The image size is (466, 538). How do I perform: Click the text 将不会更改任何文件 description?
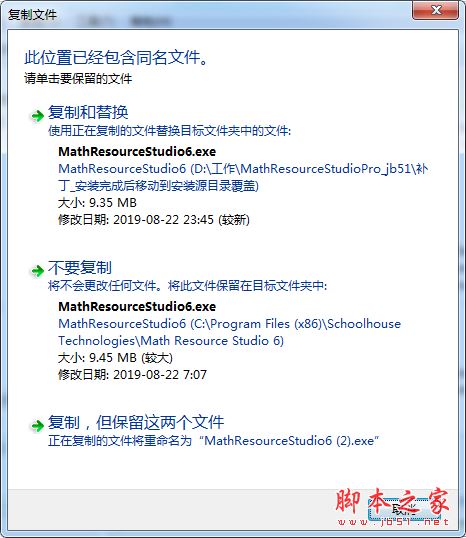(x=187, y=285)
